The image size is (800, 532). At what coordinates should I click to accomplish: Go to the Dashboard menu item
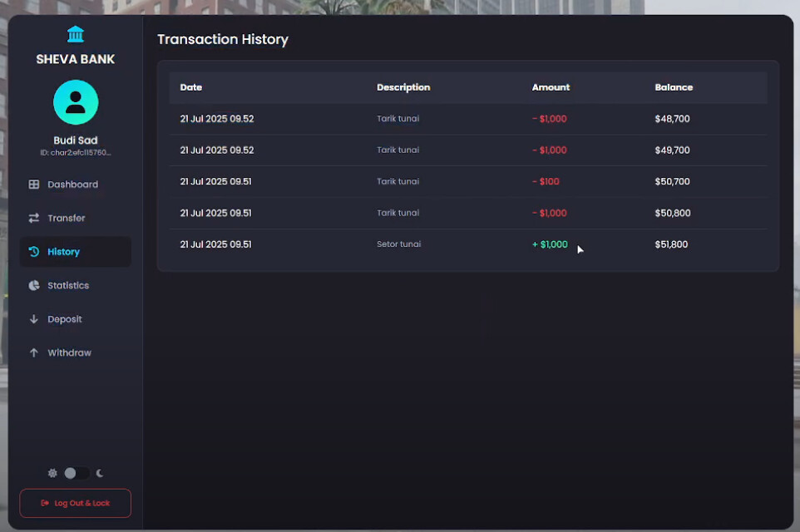[72, 185]
